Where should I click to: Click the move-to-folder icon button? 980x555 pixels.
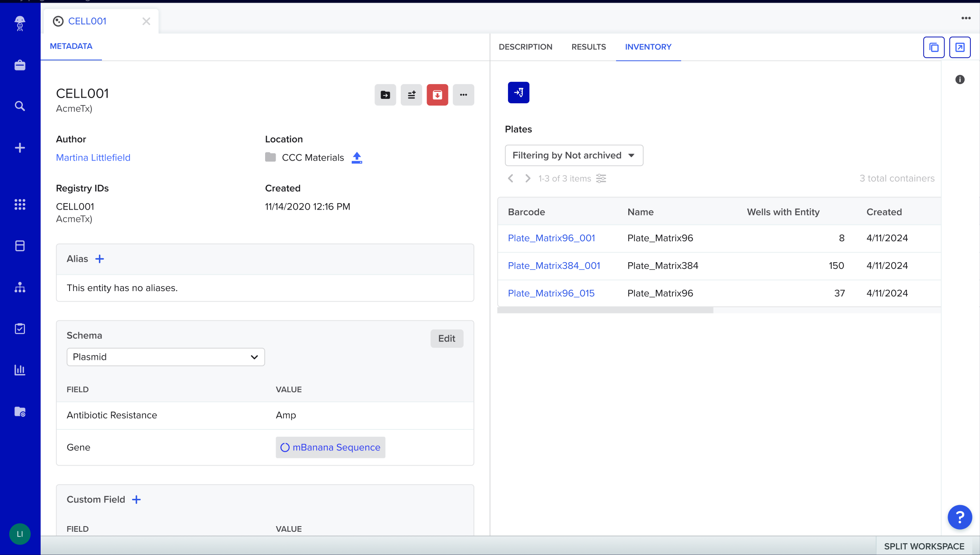click(385, 95)
